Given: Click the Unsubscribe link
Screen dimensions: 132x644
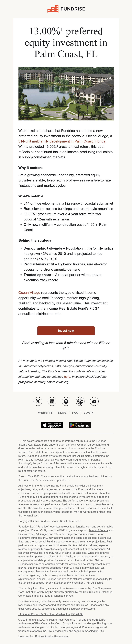Looking at the screenshot, I should [26, 636].
